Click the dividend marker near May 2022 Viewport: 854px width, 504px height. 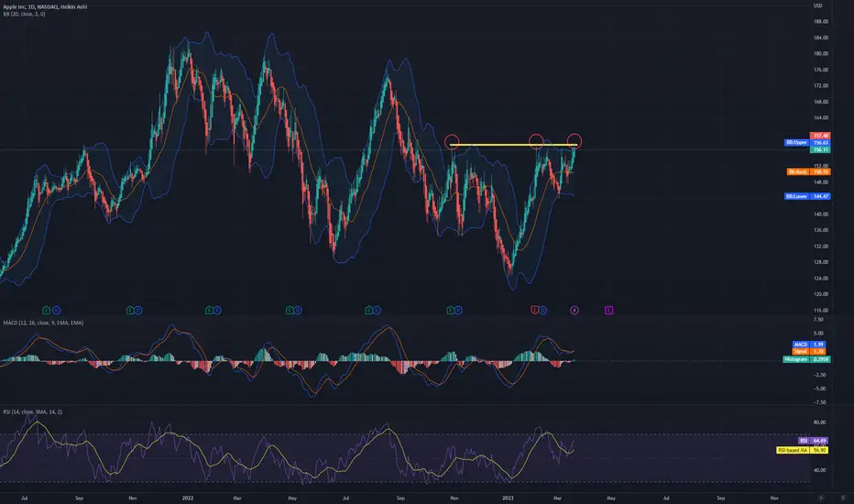point(298,310)
